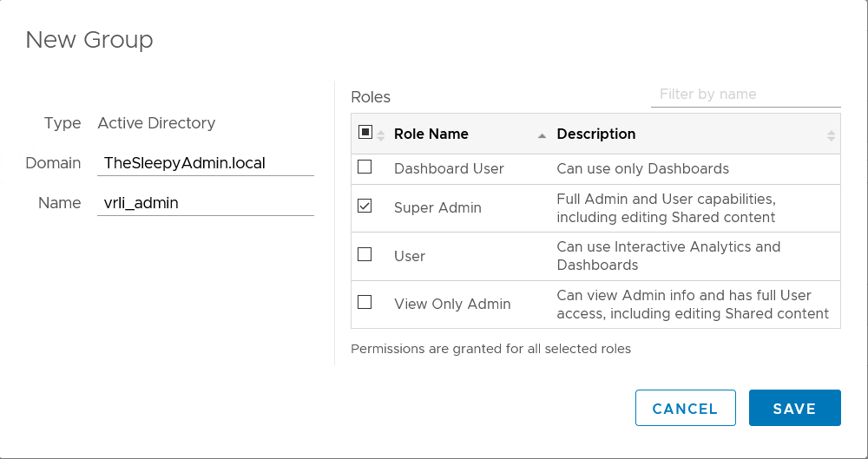Select the User role name
Viewport: 868px width, 459px height.
410,257
